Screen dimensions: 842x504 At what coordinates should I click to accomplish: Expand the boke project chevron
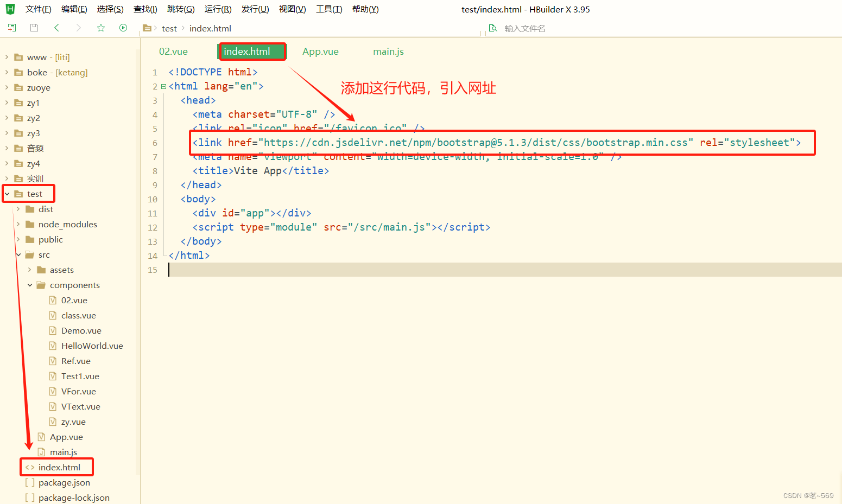(7, 72)
